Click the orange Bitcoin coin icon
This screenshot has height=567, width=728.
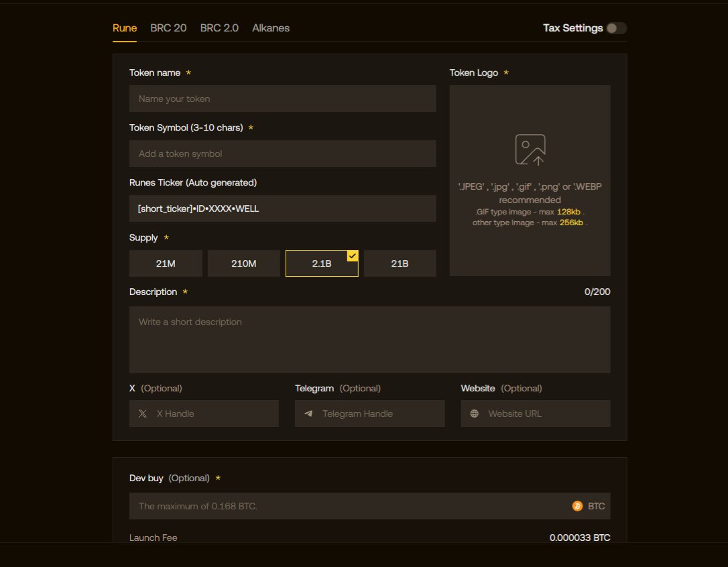(x=577, y=506)
